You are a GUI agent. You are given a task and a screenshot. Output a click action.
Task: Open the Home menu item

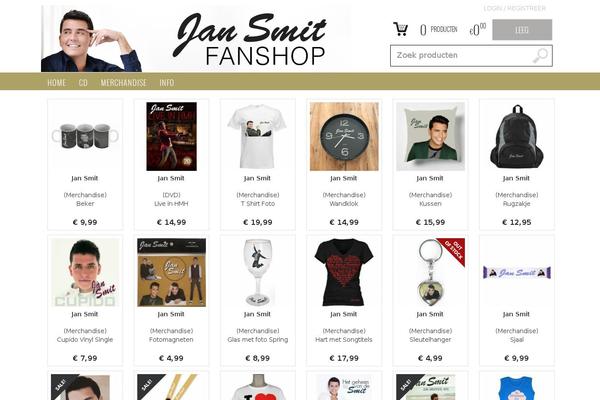coord(57,82)
